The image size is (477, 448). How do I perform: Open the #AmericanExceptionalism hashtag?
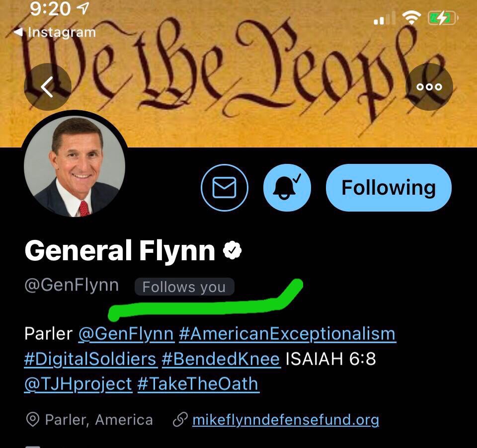[287, 334]
